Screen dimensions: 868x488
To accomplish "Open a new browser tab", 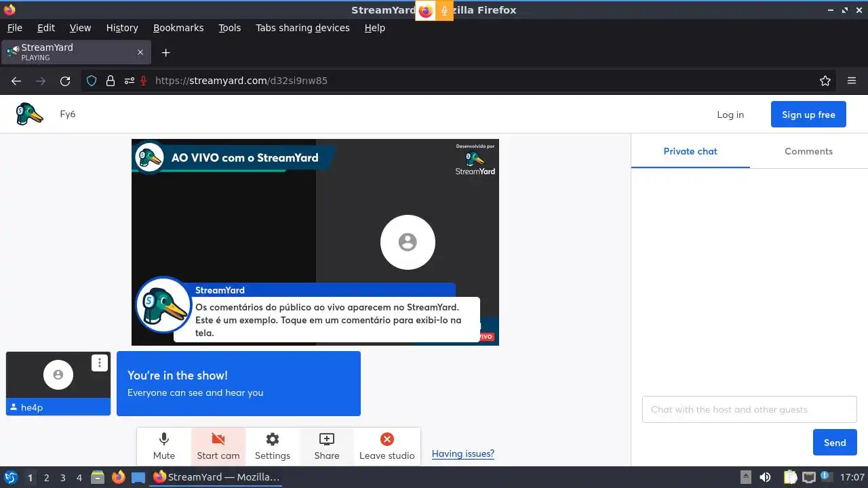I will 165,52.
